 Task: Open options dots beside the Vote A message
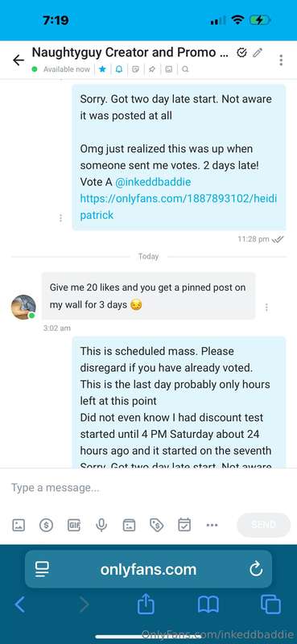click(x=61, y=218)
